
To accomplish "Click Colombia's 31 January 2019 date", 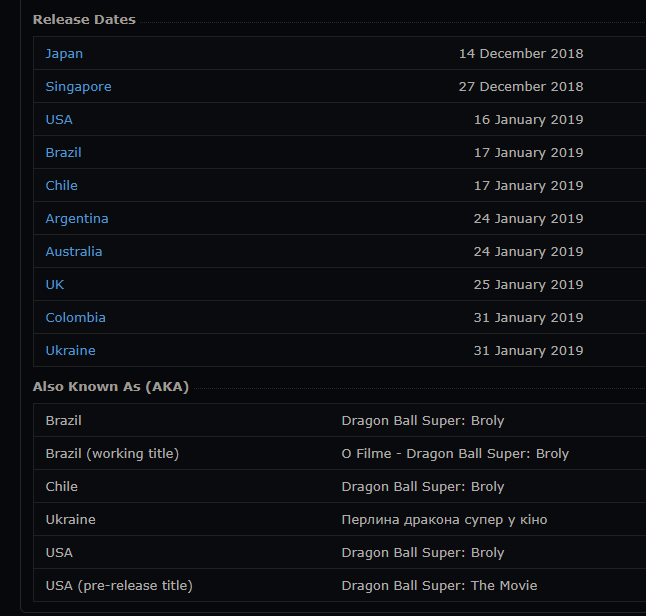I will [x=529, y=318].
